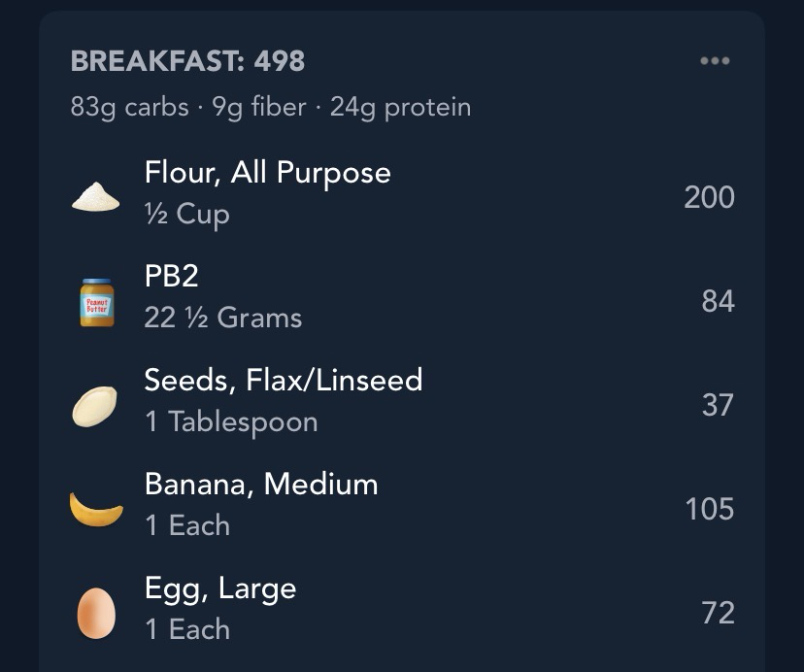The image size is (804, 672).
Task: Tap the 22 ½ Grams serving text
Action: pyautogui.click(x=222, y=318)
